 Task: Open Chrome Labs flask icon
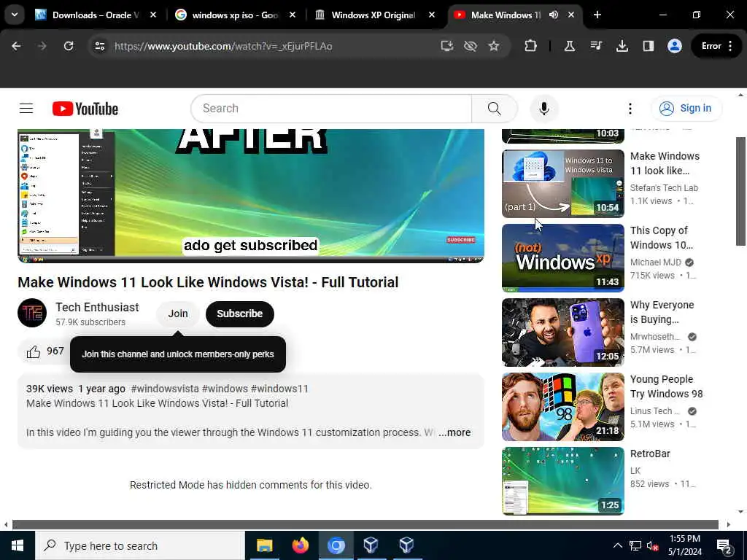click(x=569, y=46)
